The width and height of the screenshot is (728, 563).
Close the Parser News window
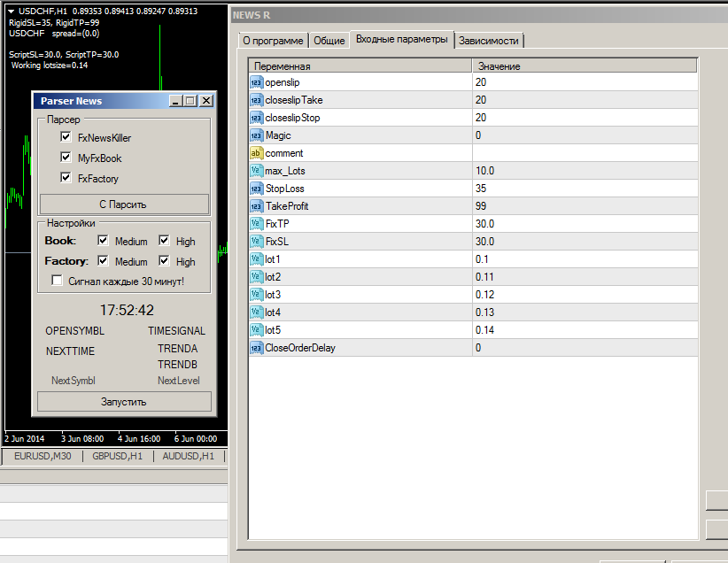coord(206,101)
